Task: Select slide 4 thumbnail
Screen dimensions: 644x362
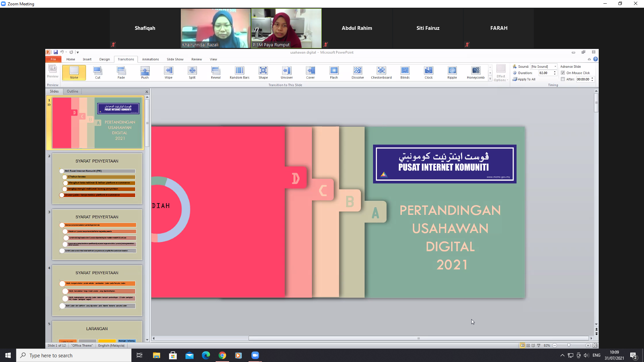Action: pyautogui.click(x=97, y=291)
